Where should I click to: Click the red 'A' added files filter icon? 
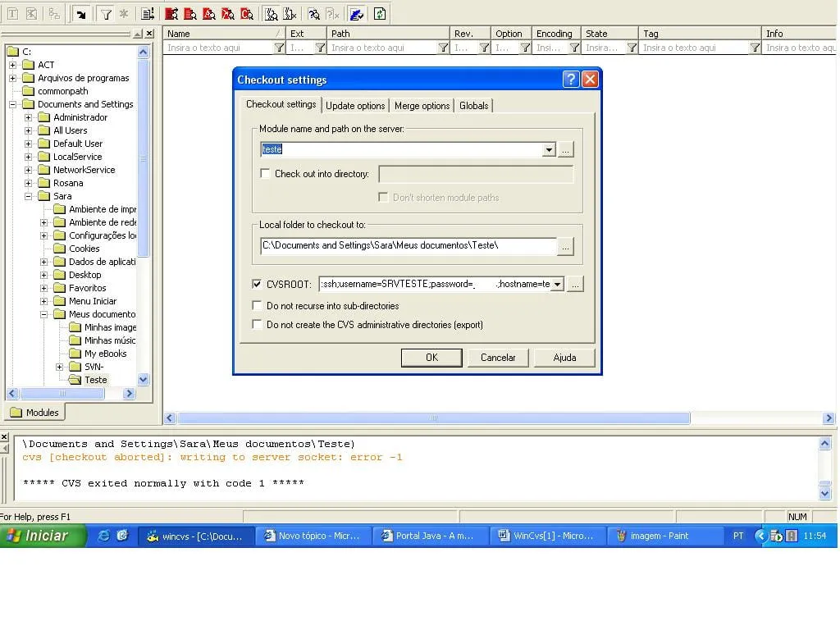[209, 14]
